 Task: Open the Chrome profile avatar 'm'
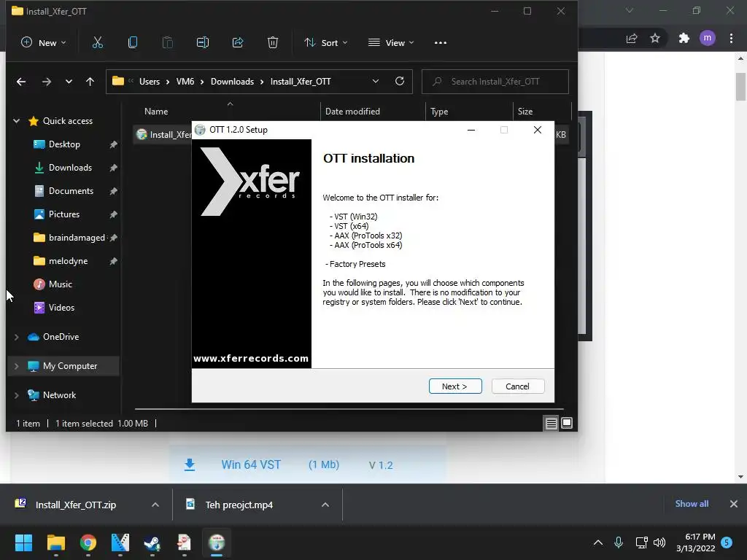(x=708, y=38)
